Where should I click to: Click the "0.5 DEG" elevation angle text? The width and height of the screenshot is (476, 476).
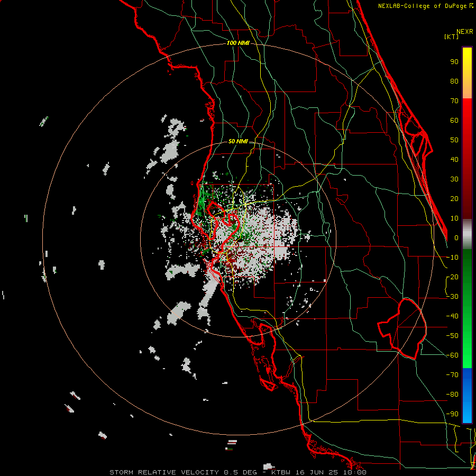click(240, 472)
